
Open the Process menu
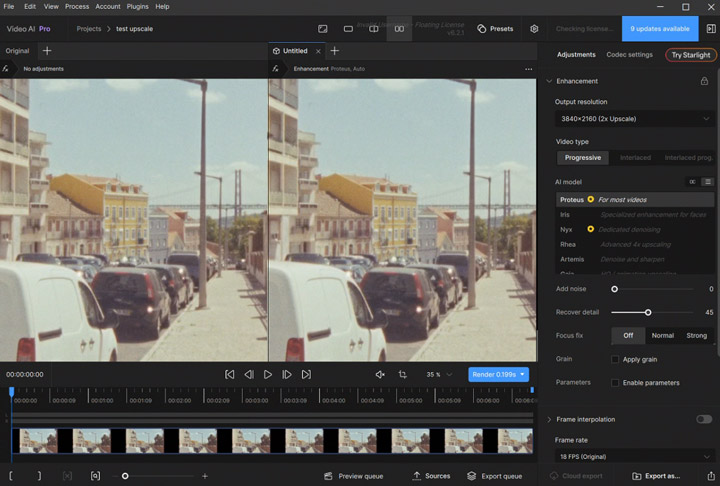point(77,6)
